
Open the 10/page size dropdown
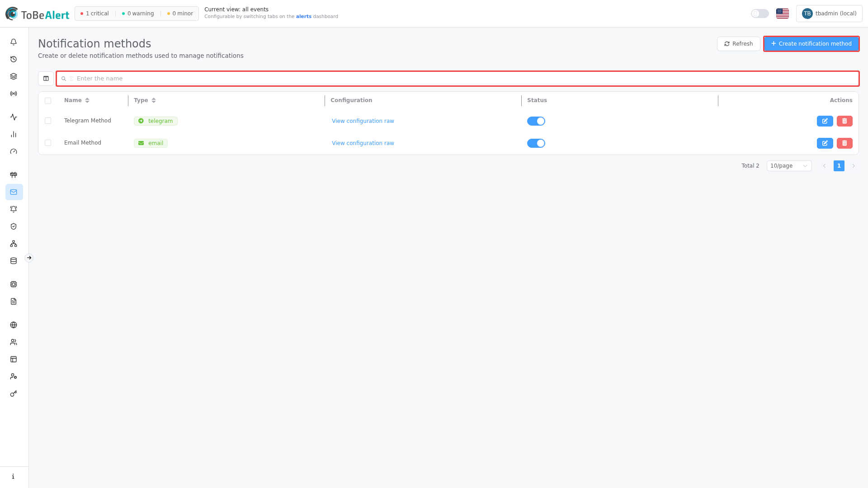tap(789, 166)
